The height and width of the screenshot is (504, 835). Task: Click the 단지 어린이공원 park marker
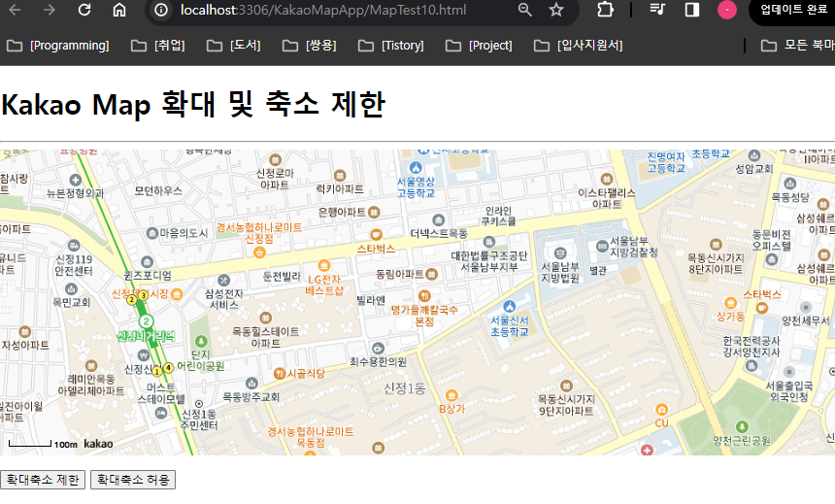201,341
